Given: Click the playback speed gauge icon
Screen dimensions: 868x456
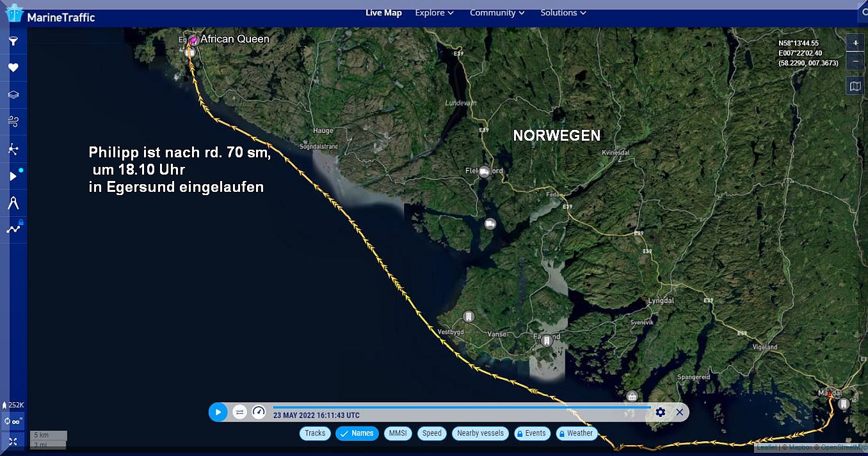Looking at the screenshot, I should tap(259, 412).
